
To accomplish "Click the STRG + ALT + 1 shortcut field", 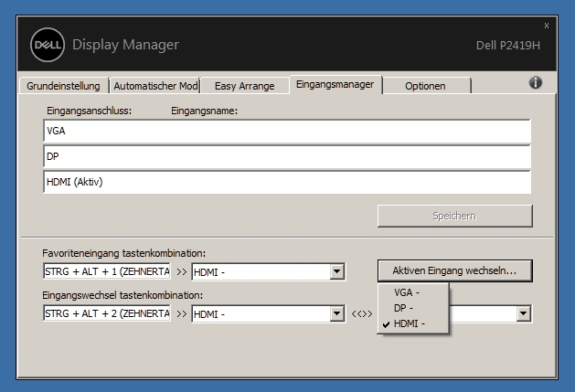I will coord(107,271).
